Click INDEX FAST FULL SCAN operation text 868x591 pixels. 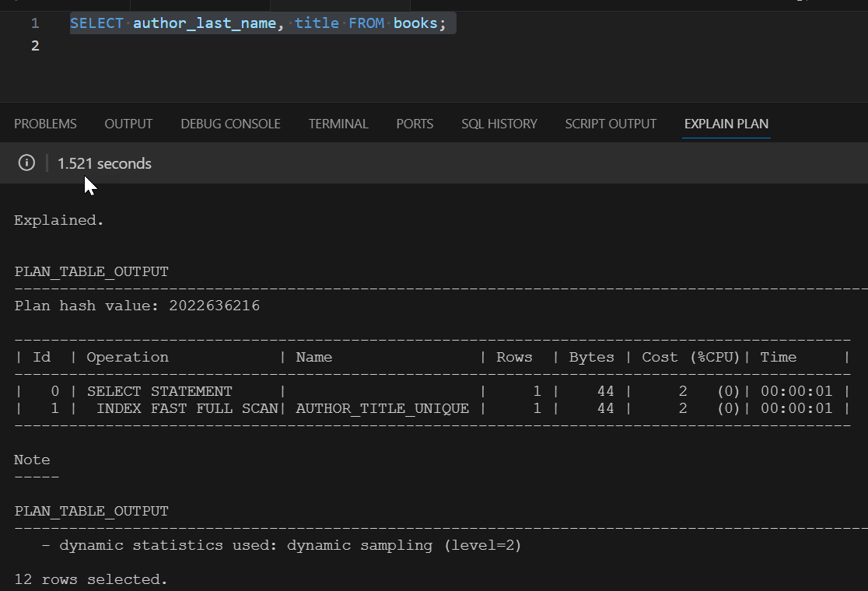point(187,408)
